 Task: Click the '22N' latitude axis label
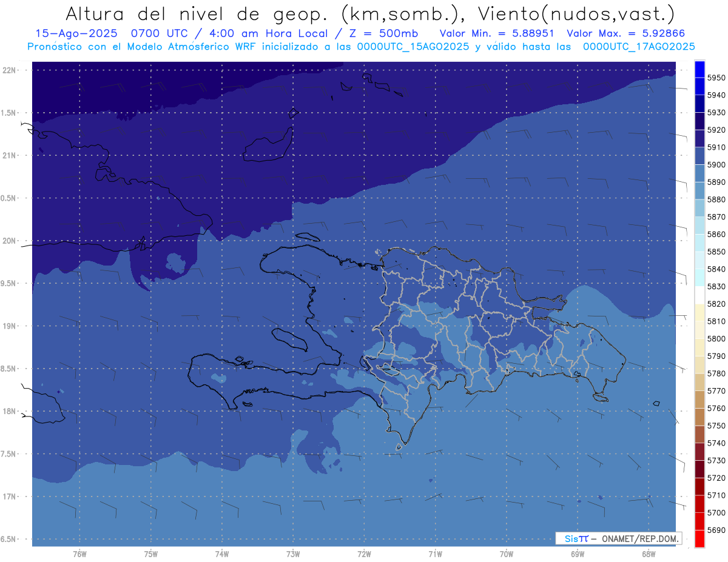(9, 70)
